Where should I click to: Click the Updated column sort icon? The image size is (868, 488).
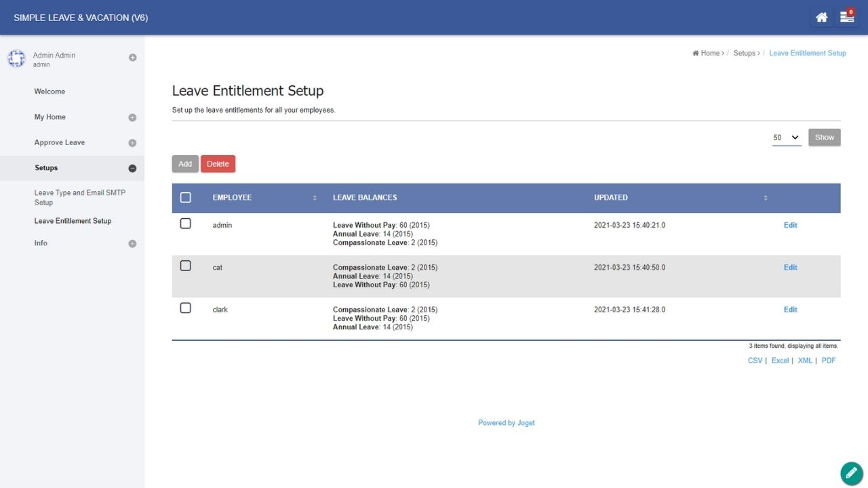(x=766, y=198)
